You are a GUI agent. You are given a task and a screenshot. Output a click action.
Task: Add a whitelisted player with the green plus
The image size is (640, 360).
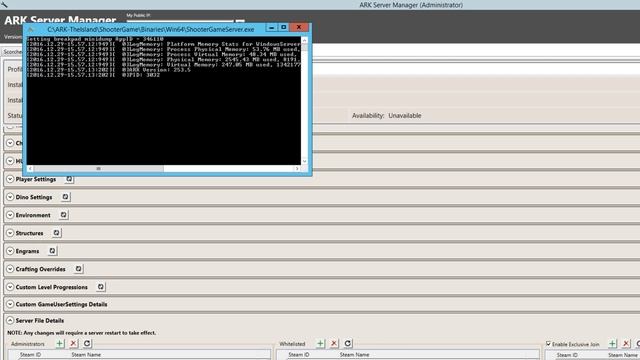321,344
